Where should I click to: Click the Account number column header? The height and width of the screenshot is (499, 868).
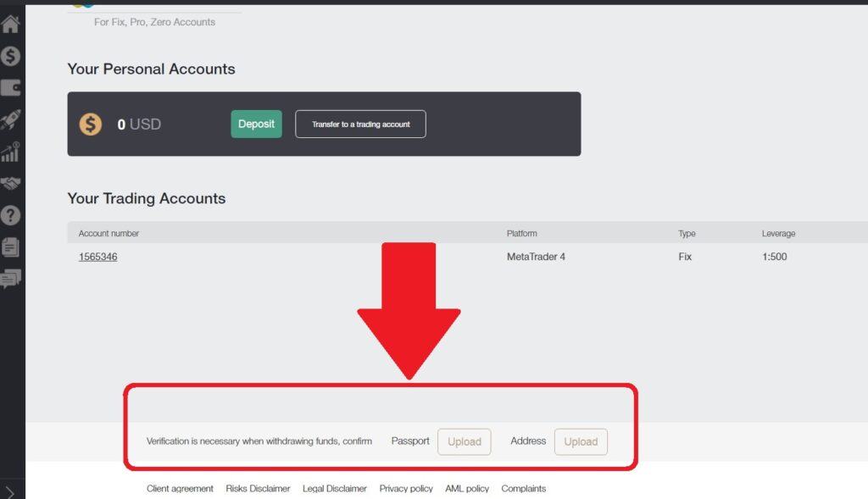tap(108, 234)
